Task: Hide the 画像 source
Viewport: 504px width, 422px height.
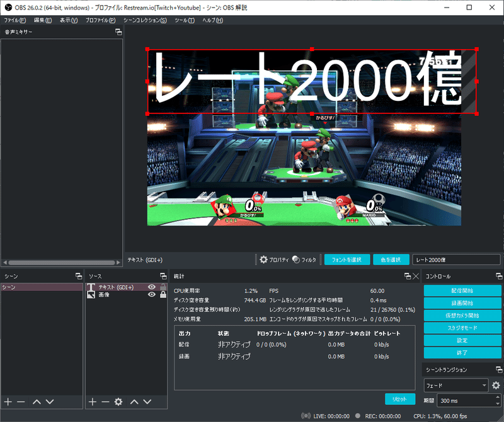Action: pos(152,294)
